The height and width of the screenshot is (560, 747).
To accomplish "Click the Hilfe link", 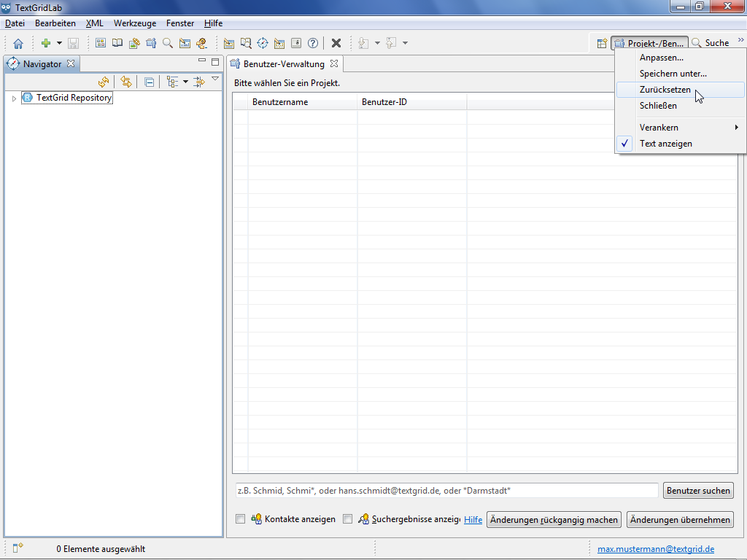I will [473, 520].
